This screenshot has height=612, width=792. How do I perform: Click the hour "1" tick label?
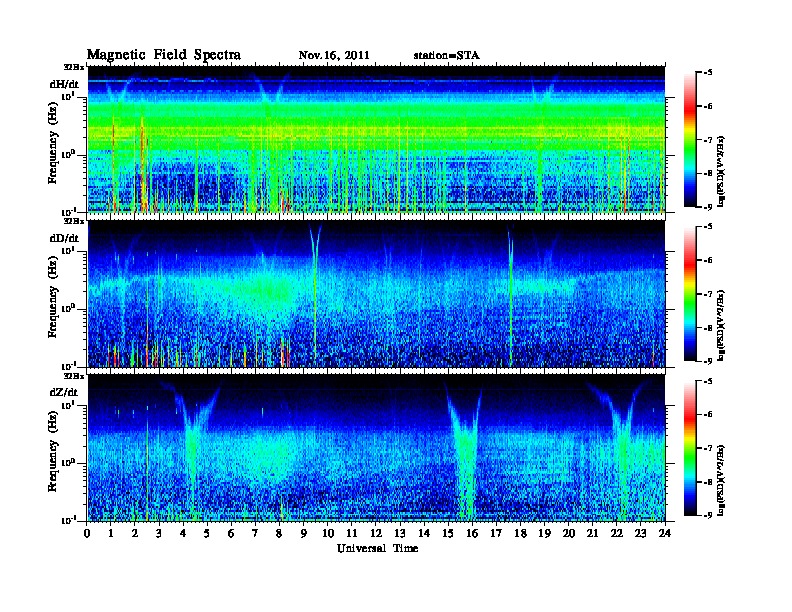click(111, 534)
